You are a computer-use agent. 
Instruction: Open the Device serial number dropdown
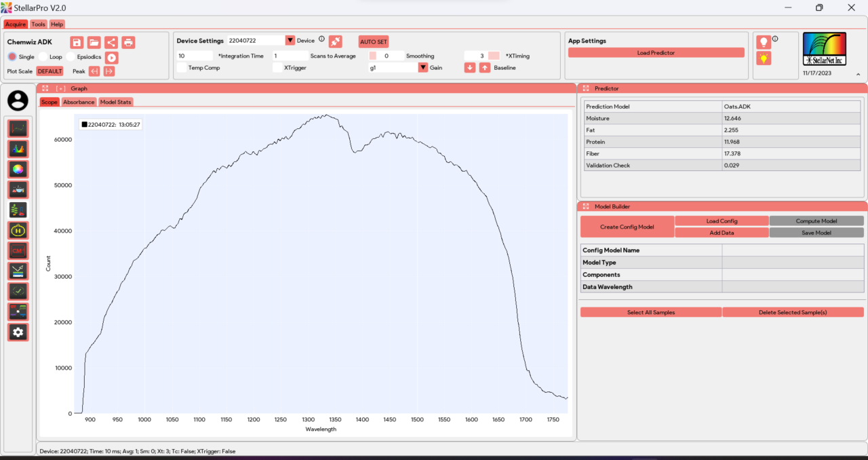point(290,41)
